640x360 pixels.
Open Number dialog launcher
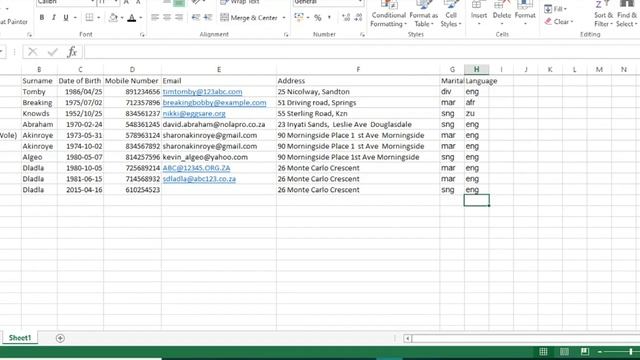point(362,35)
